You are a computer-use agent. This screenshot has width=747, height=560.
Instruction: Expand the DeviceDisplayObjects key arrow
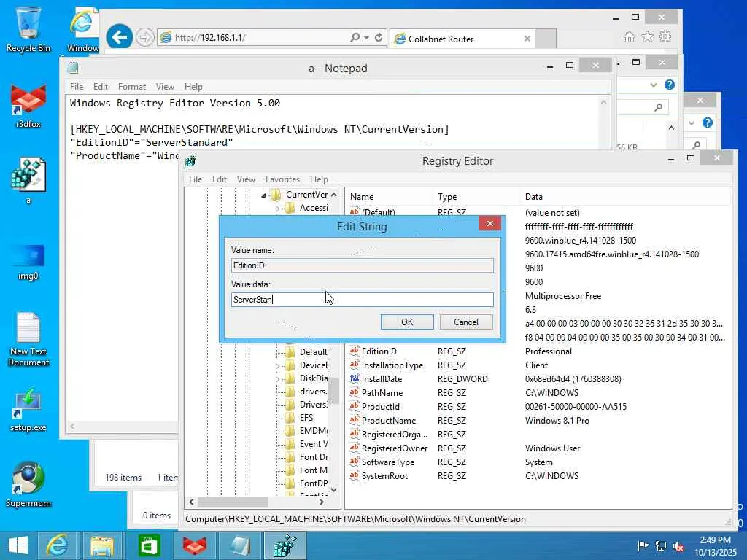point(278,366)
